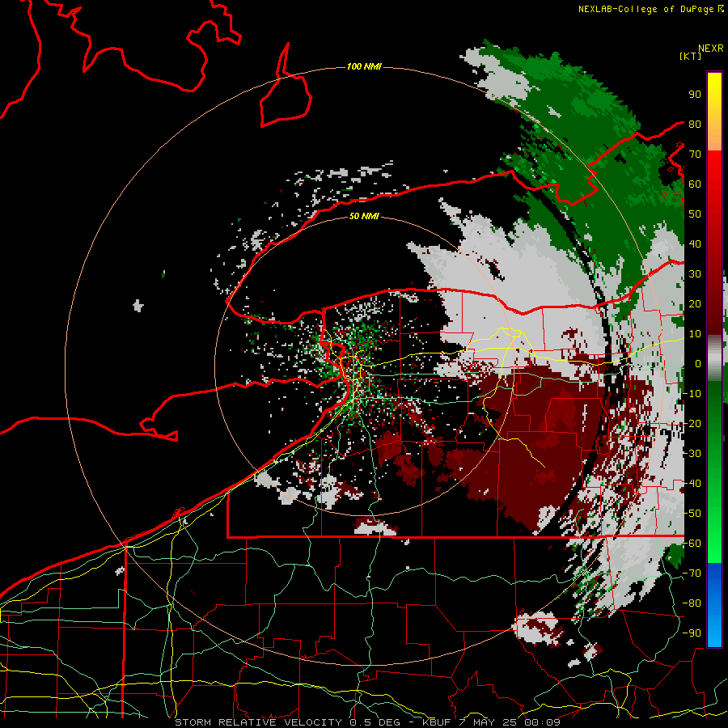The width and height of the screenshot is (728, 728).
Task: Click the 90 value on the velocity scale
Action: point(695,95)
